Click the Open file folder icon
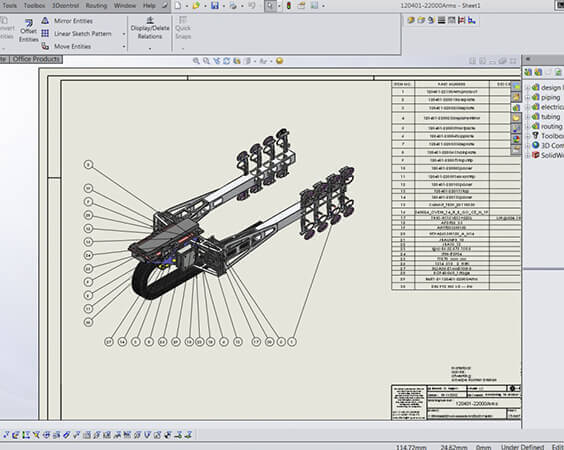 (196, 5)
